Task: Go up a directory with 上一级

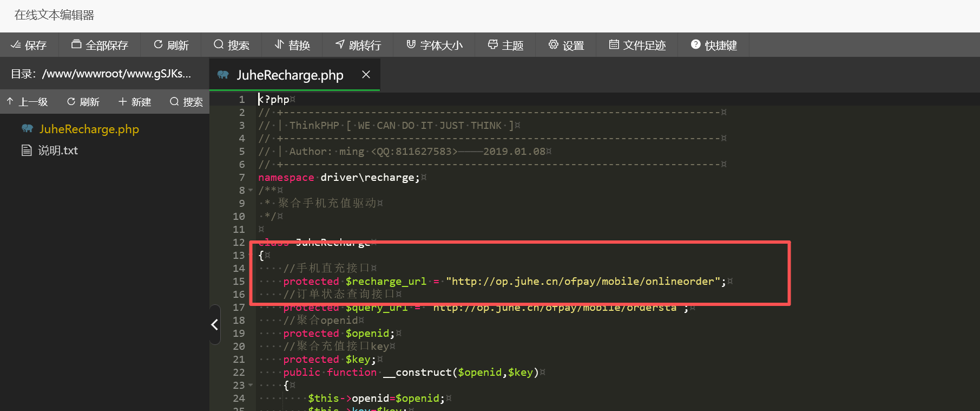Action: click(27, 102)
